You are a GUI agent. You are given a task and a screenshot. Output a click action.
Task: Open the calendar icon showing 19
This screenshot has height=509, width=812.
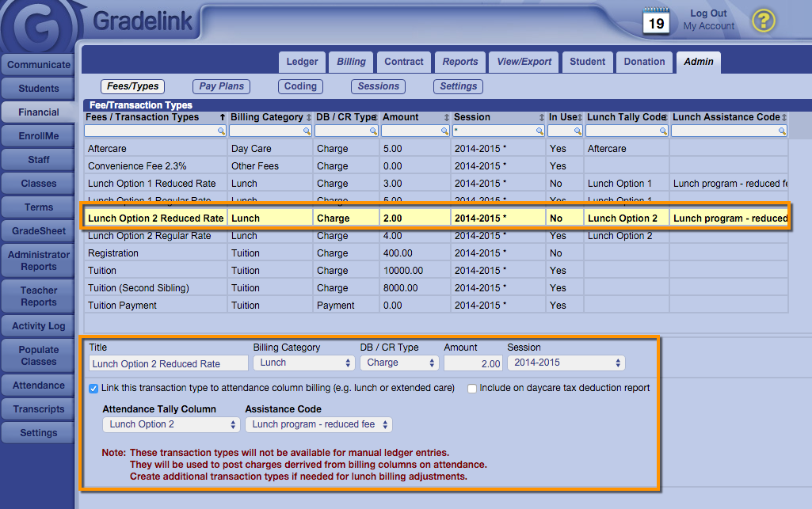coord(656,21)
